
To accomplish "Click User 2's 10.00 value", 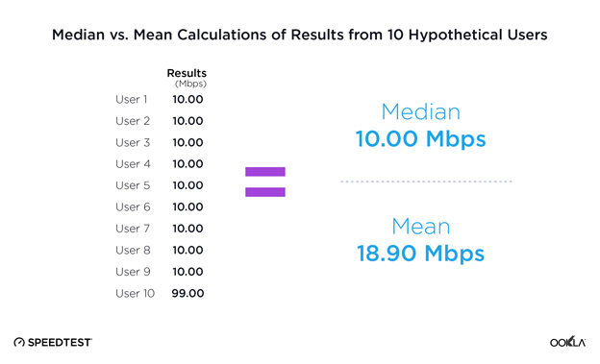I will click(187, 121).
